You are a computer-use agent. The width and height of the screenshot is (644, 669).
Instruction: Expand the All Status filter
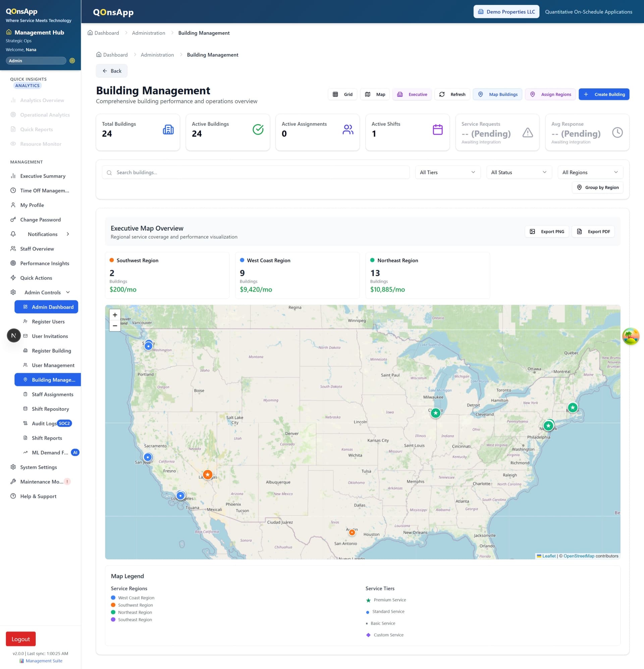(519, 173)
